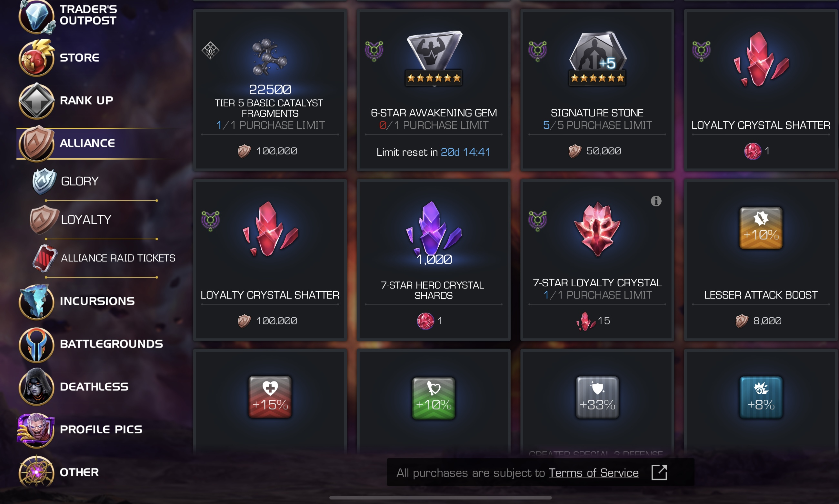Open the Deathless hooded figure icon
This screenshot has width=839, height=504.
tap(36, 387)
